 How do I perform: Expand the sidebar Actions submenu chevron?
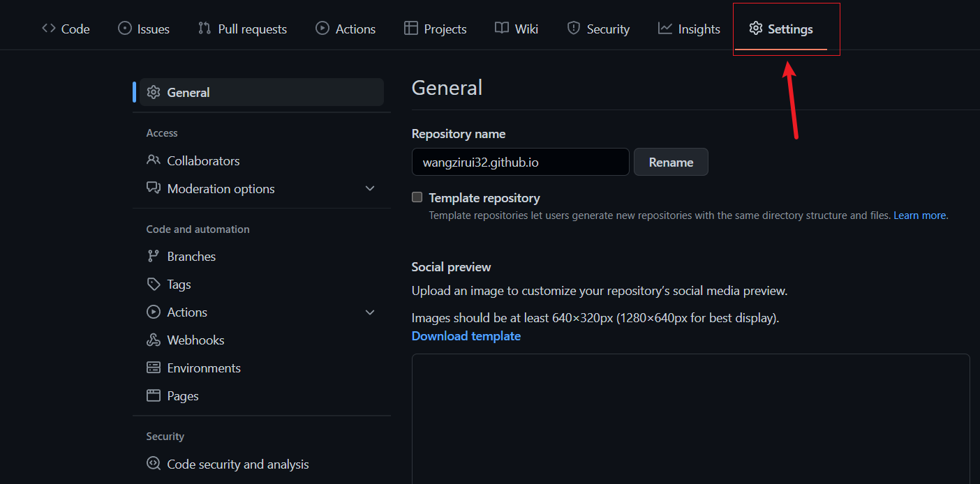click(370, 312)
